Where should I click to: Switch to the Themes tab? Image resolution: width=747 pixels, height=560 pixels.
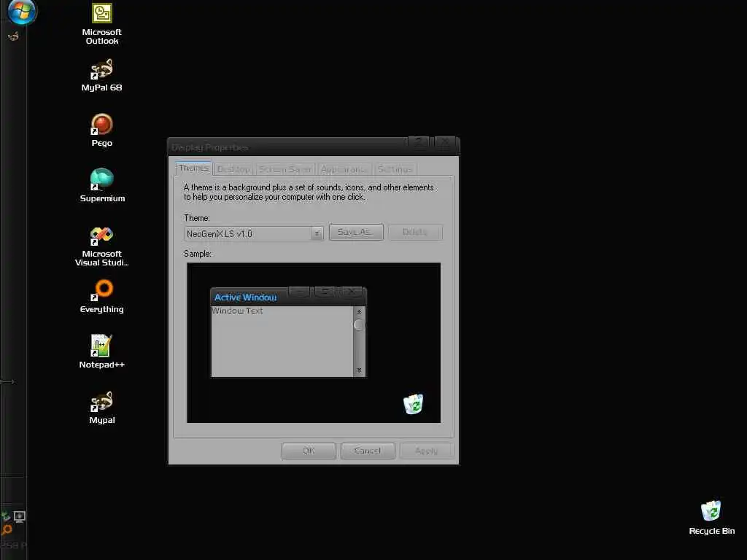point(193,168)
